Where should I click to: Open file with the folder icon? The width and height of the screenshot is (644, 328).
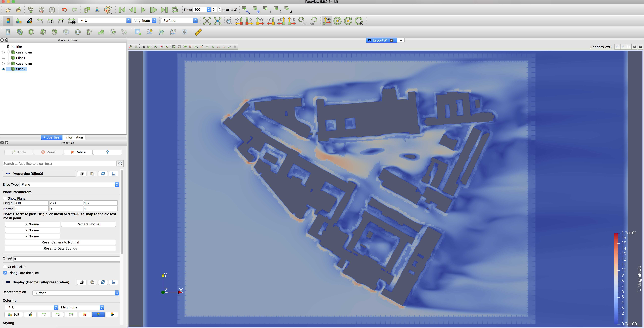pyautogui.click(x=8, y=10)
